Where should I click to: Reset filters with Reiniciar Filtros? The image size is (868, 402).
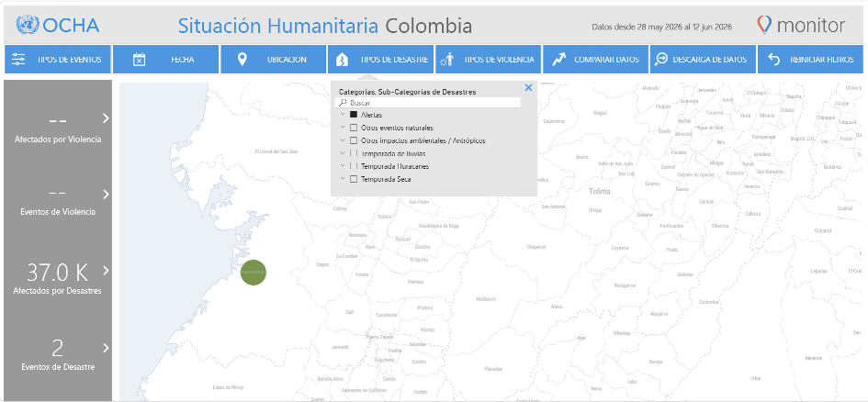[810, 59]
